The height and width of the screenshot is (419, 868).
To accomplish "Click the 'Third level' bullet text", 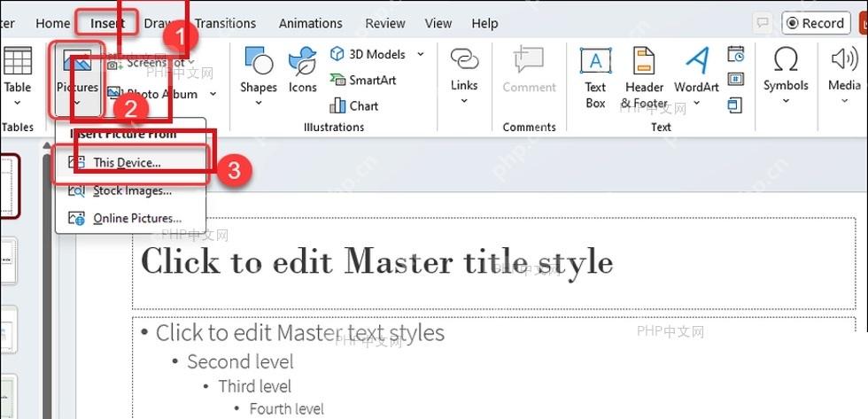I will tap(255, 386).
